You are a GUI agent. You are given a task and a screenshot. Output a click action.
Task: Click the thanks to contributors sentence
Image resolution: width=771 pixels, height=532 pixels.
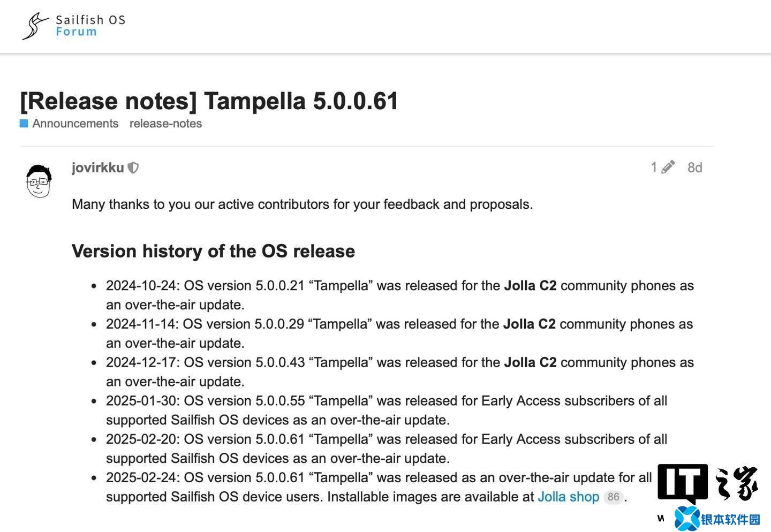[303, 204]
